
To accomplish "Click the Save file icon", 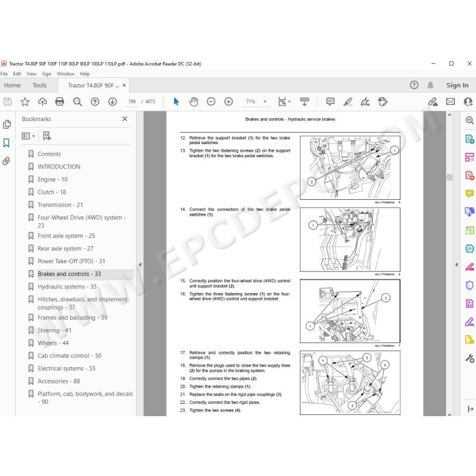I will click(x=7, y=102).
